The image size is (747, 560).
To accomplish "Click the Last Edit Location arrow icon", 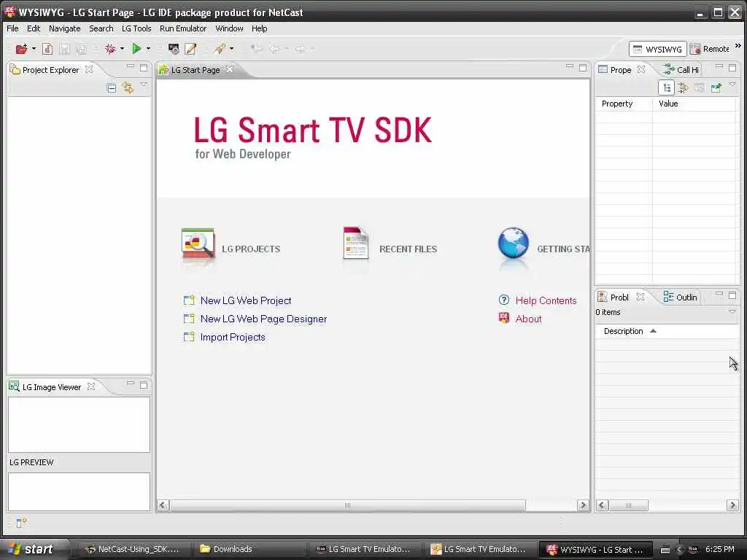I will (257, 49).
